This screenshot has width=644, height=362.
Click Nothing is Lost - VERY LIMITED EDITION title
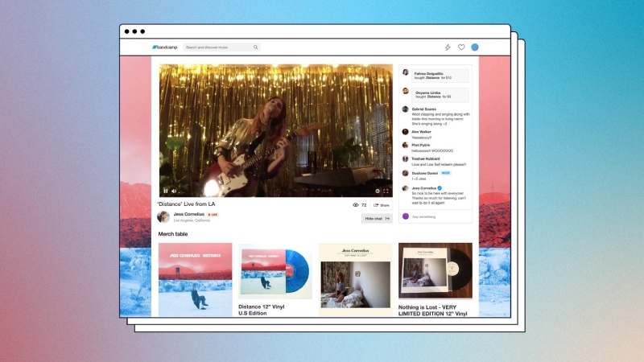(433, 311)
